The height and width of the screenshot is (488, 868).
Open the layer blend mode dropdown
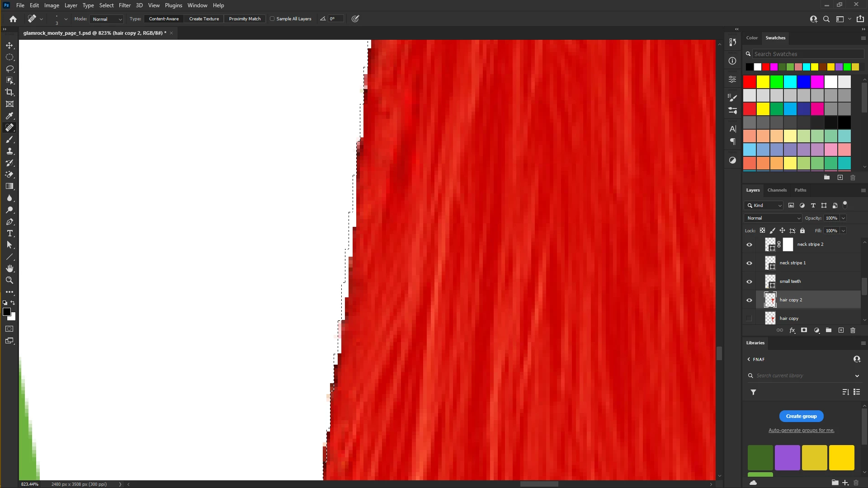tap(773, 218)
